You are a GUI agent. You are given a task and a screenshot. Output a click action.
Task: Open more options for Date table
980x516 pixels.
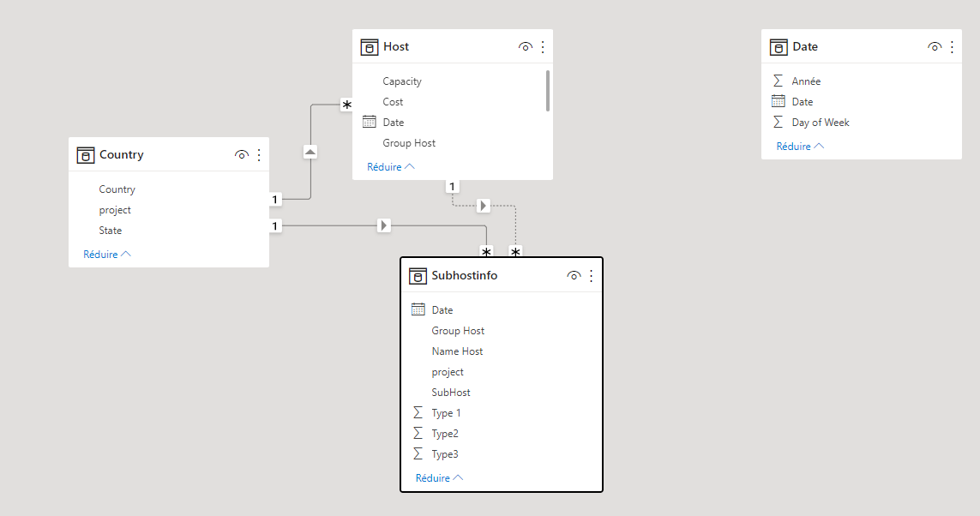[x=952, y=47]
